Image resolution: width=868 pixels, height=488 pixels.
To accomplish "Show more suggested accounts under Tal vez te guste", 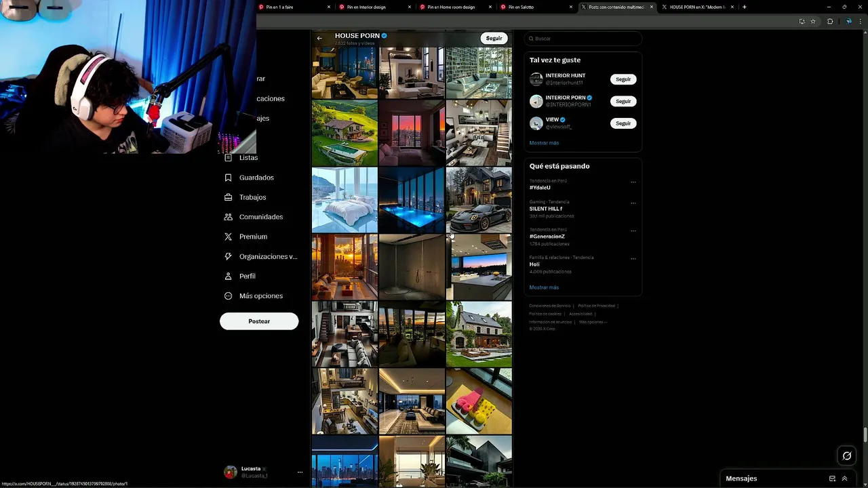I will tap(544, 143).
